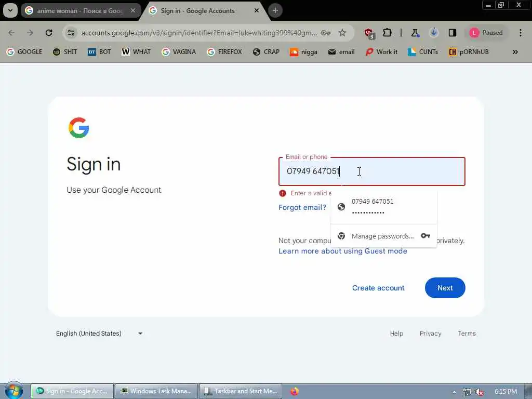
Task: View site information icon in address bar
Action: coord(71,33)
